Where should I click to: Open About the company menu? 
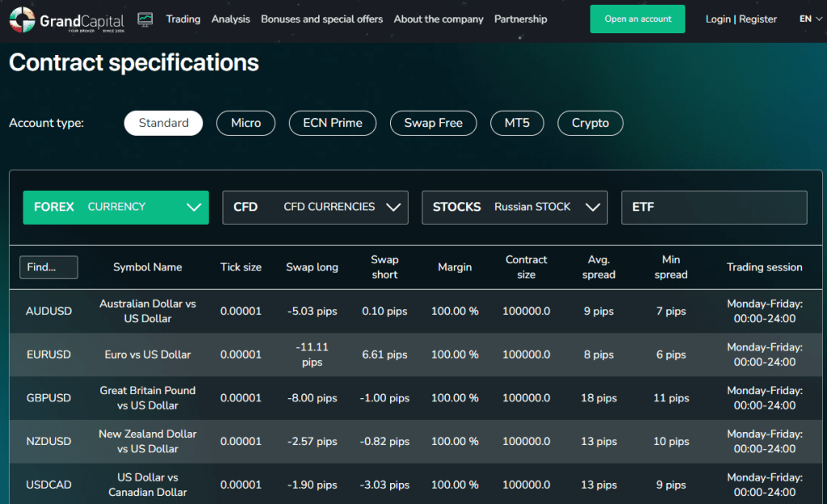(x=439, y=19)
